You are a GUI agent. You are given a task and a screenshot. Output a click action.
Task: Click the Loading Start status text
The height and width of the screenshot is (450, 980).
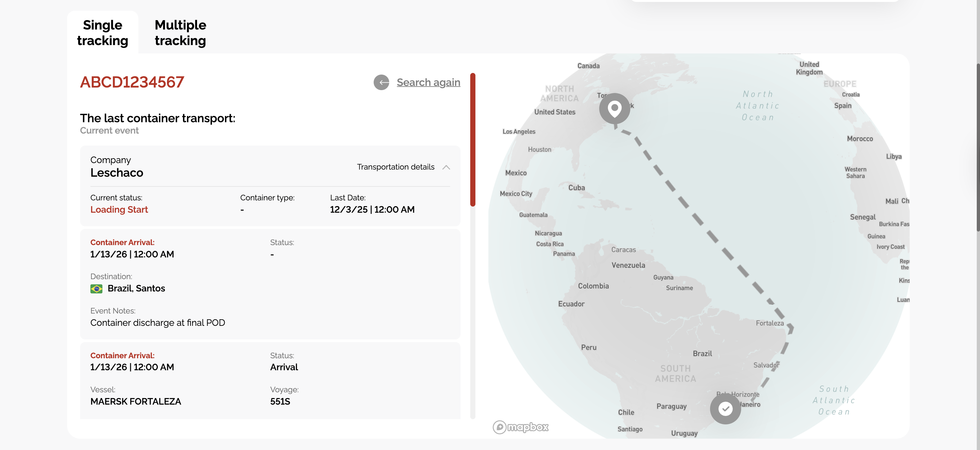119,210
